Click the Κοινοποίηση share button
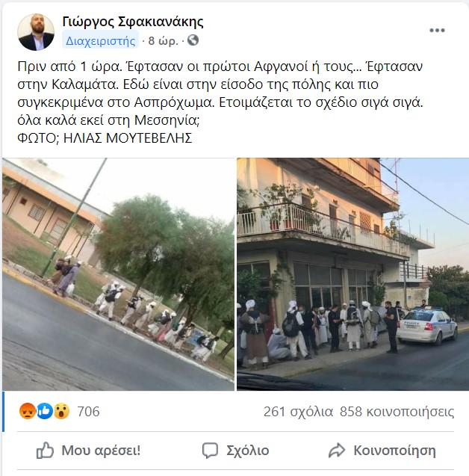This screenshot has height=476, width=469. [x=382, y=451]
